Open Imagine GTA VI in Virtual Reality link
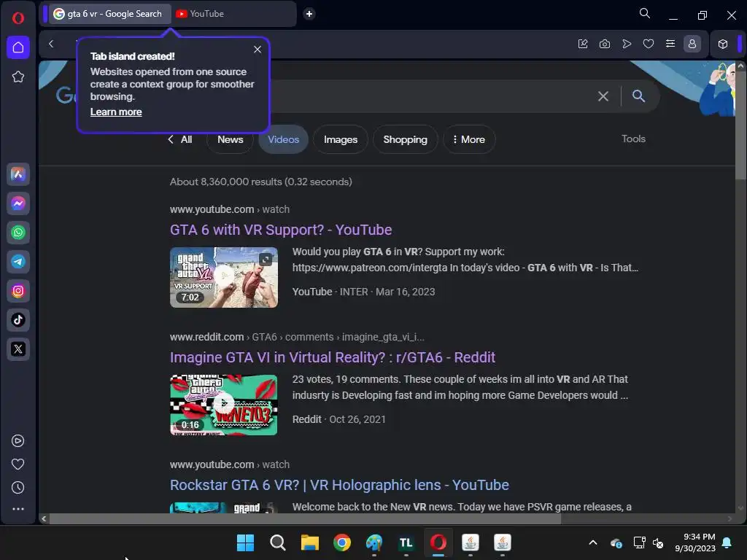 333,357
